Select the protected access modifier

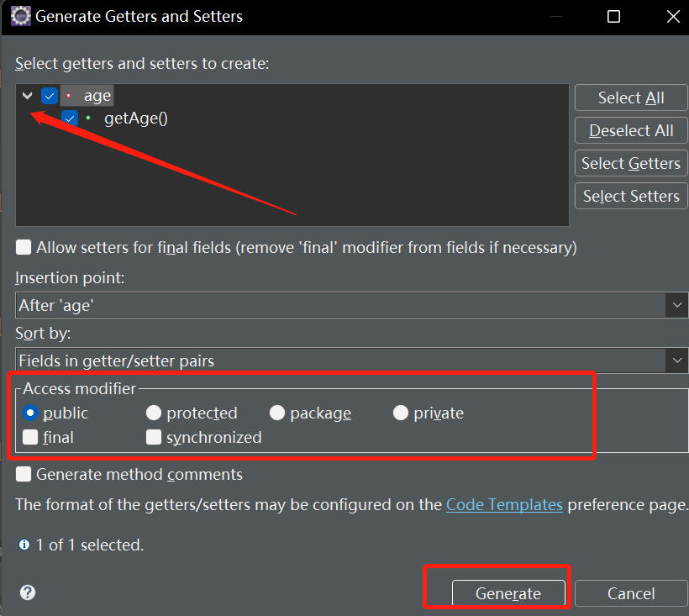tap(154, 413)
